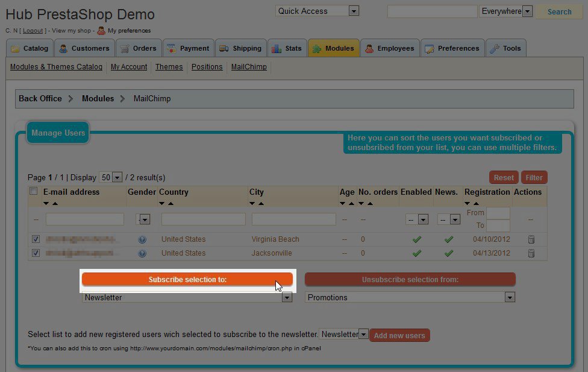This screenshot has width=588, height=372.
Task: Switch to the Customers tab
Action: [84, 48]
